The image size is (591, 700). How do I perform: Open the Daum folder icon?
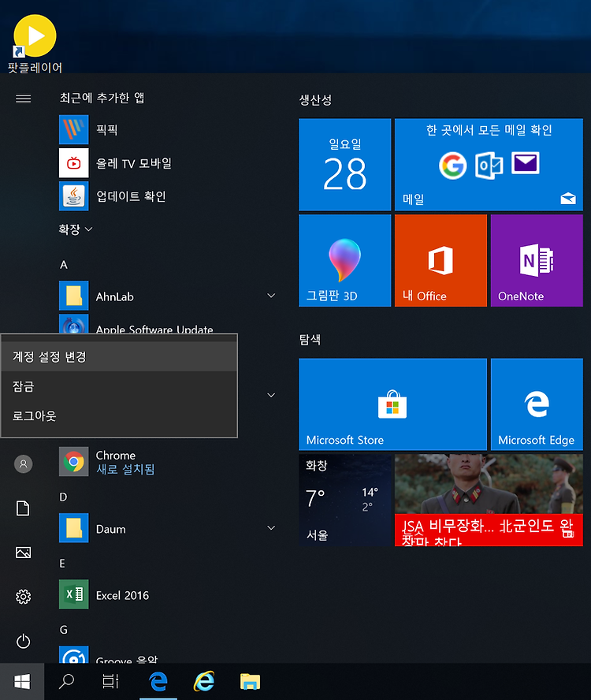[x=73, y=527]
